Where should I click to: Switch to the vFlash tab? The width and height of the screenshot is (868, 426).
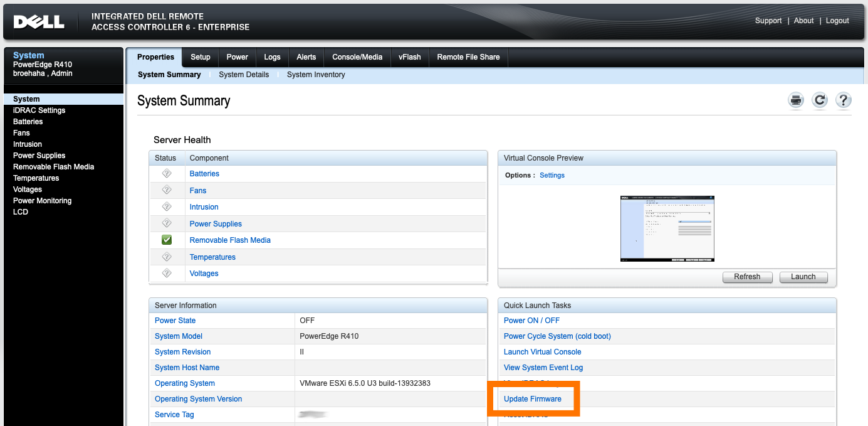pos(410,57)
